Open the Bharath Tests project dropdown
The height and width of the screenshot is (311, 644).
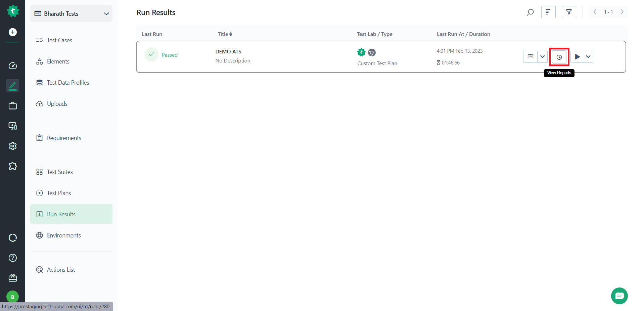point(71,14)
